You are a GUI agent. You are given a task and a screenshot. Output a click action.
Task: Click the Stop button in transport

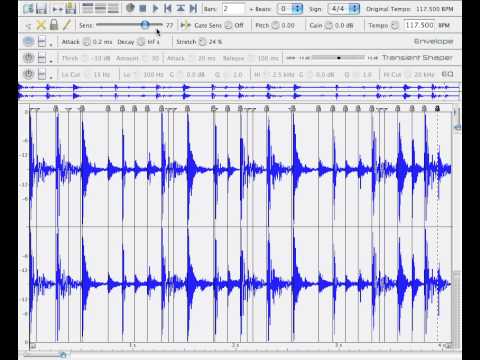click(x=143, y=8)
